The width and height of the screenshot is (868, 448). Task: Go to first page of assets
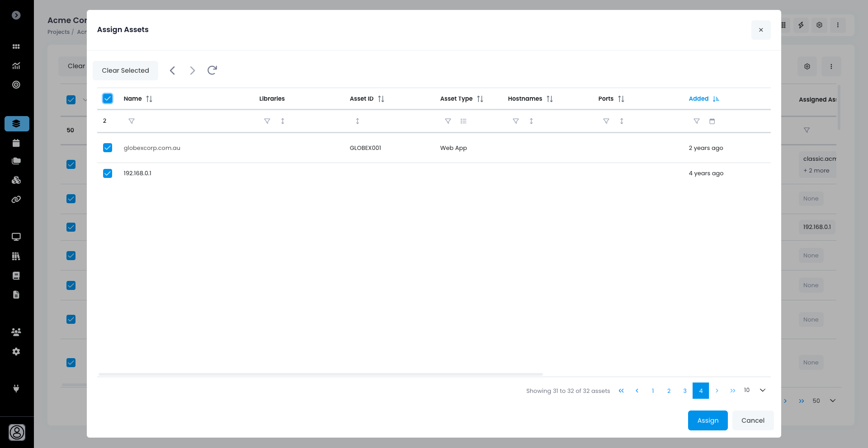(x=621, y=391)
